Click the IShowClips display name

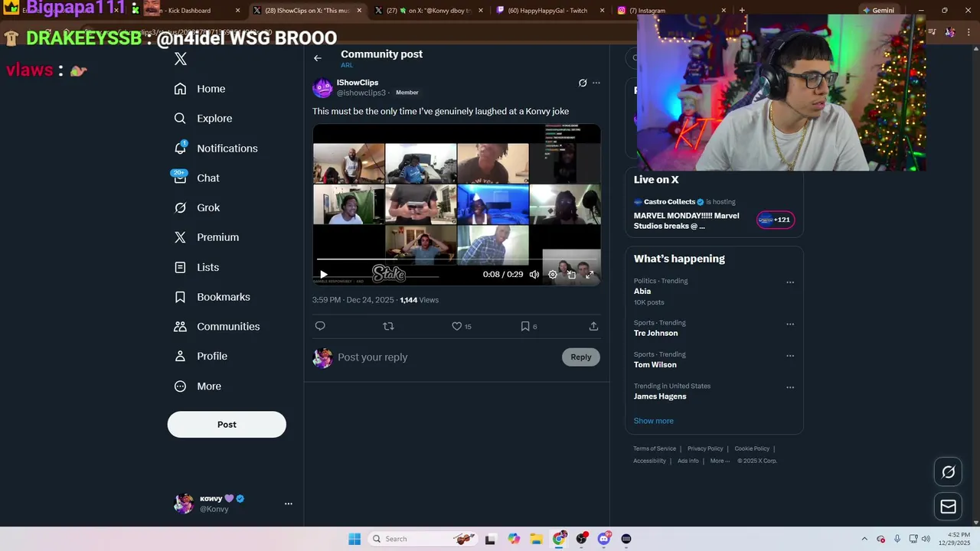(x=358, y=83)
